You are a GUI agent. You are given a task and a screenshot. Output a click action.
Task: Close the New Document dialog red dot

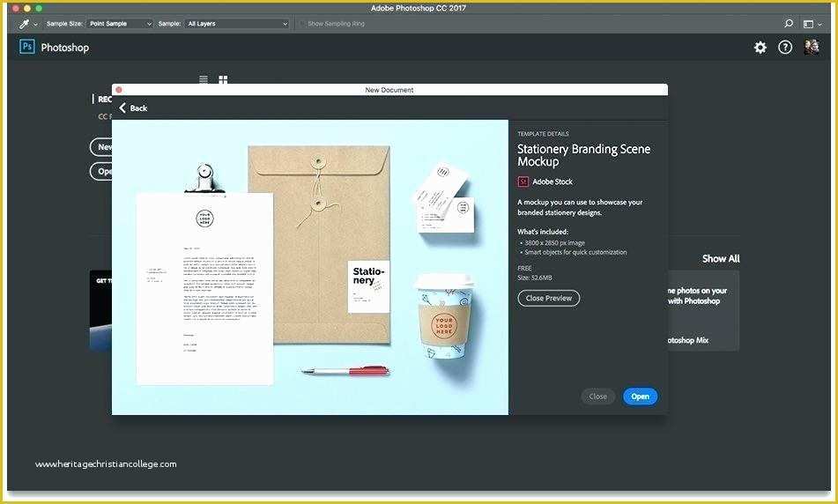[119, 90]
